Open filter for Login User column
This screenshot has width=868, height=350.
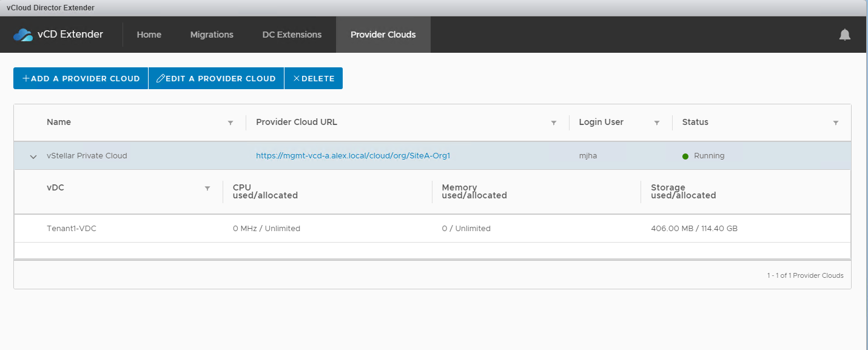[x=656, y=123]
